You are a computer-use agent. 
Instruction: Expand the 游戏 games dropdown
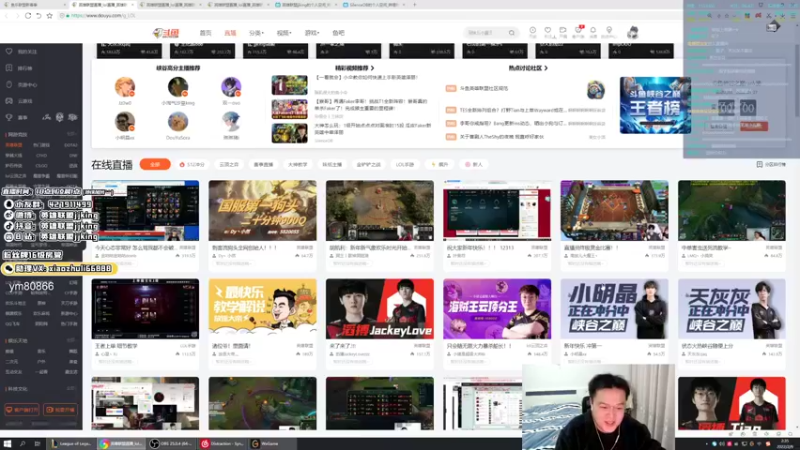coord(312,33)
